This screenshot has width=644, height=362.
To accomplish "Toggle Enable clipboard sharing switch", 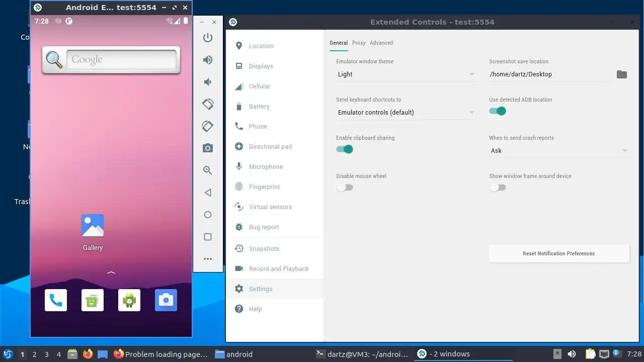I will 345,149.
